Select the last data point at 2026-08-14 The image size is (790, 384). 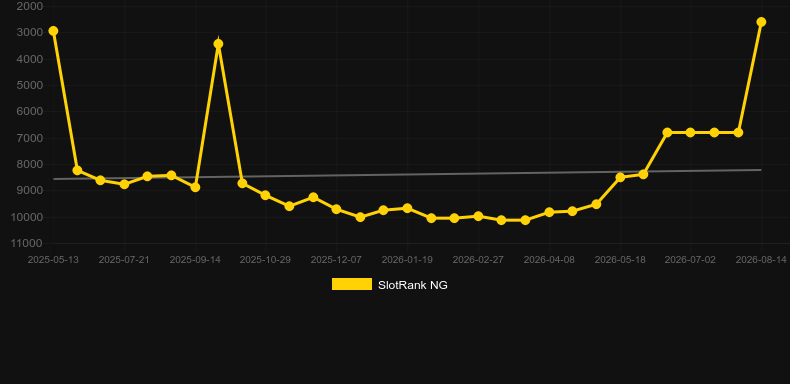click(761, 22)
